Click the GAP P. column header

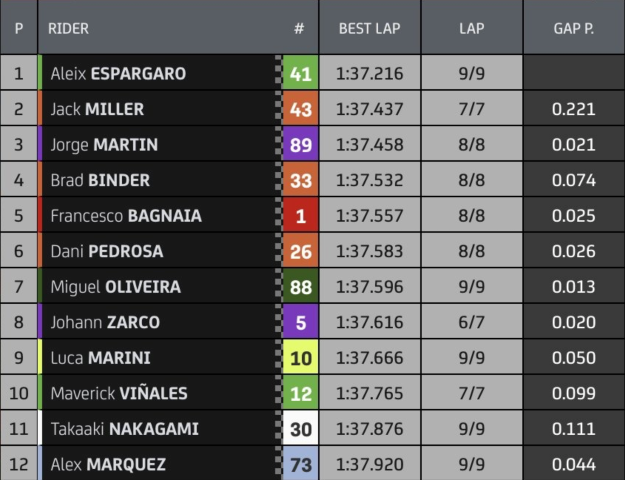(574, 27)
